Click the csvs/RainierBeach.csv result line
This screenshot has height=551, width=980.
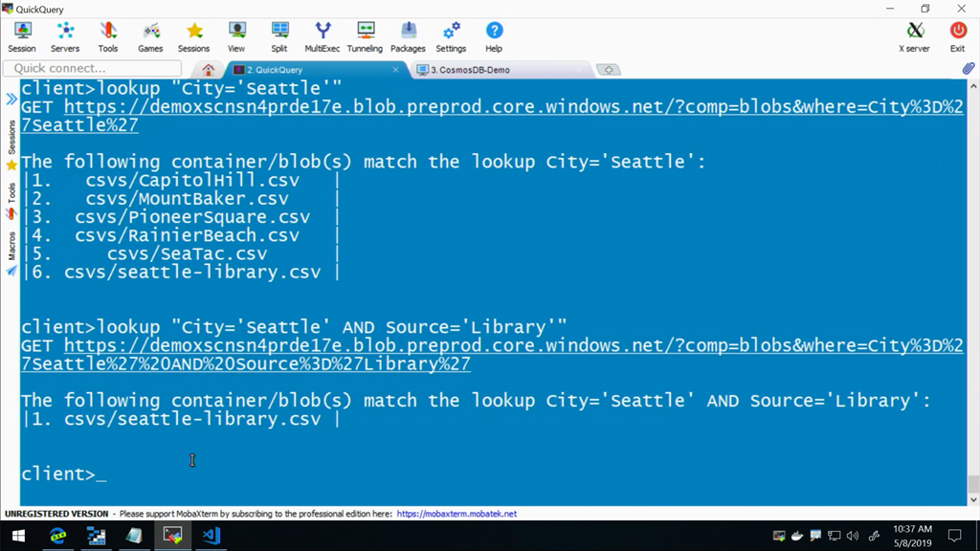click(x=181, y=235)
